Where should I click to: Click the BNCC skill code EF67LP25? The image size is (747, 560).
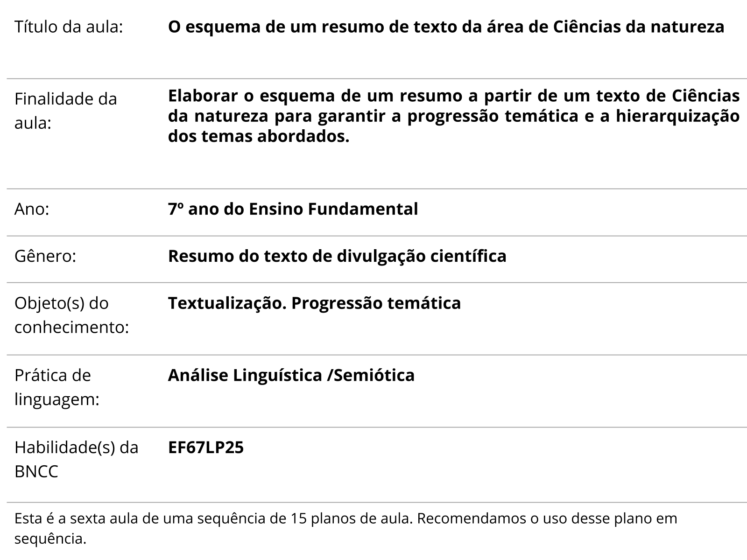point(206,448)
